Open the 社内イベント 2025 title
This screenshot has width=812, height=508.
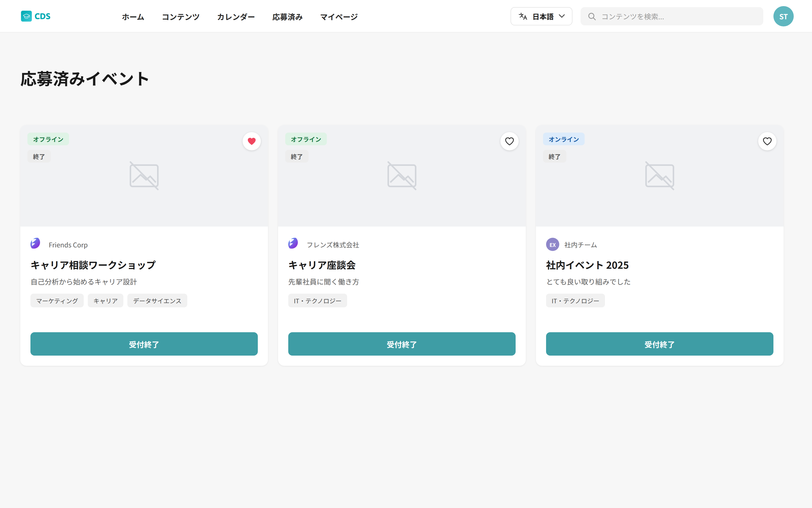click(x=587, y=265)
